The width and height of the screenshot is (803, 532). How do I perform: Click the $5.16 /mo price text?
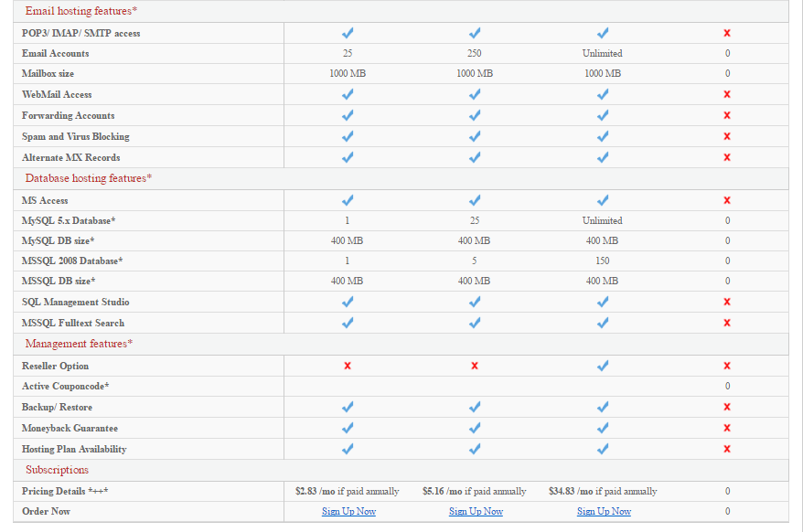(x=475, y=491)
